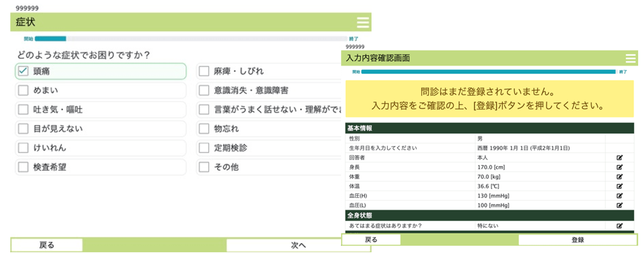Edit あてはまる症状 answer via pencil icon
Viewport: 644px width, 254px height.
(x=619, y=226)
